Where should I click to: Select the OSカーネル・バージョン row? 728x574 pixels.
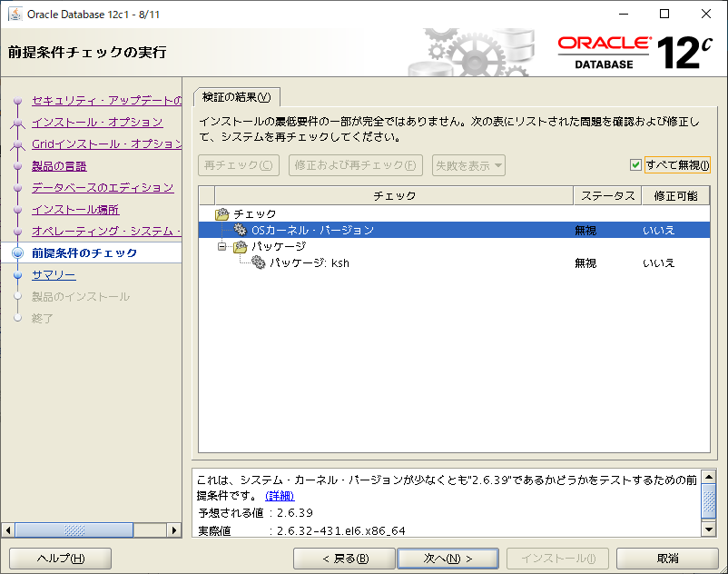(x=454, y=230)
